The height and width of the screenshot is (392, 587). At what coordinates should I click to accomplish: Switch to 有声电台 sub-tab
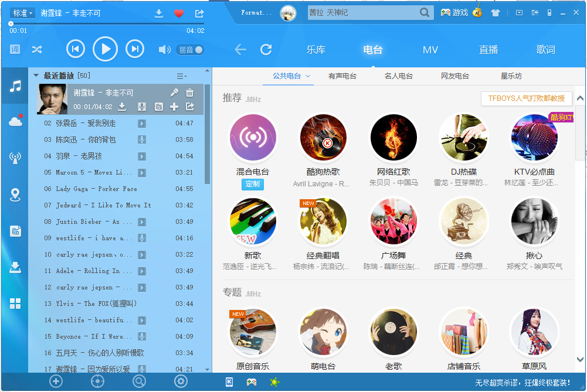[x=342, y=76]
